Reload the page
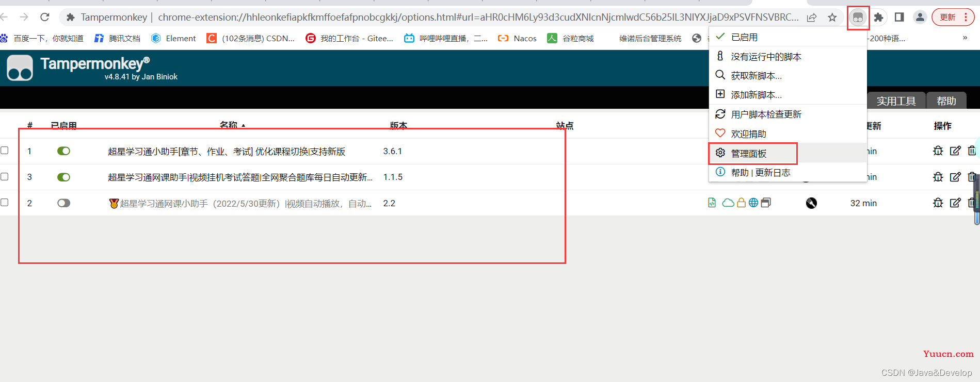 pos(45,17)
